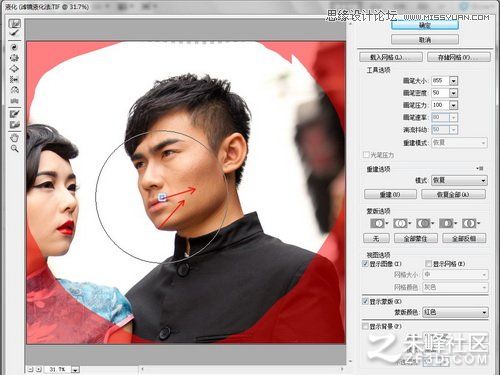This screenshot has width=500, height=375.
Task: Select the Hand tool
Action: (x=14, y=138)
